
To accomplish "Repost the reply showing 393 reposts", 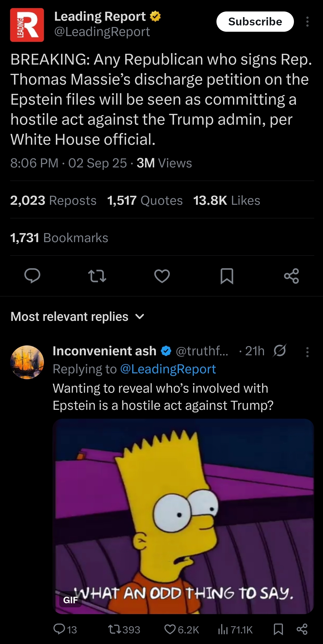I will click(x=124, y=630).
